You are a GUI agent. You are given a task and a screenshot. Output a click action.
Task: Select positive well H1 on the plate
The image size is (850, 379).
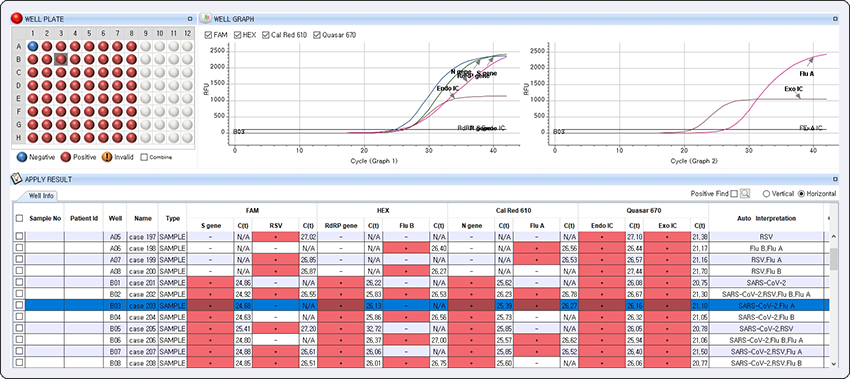click(x=33, y=138)
